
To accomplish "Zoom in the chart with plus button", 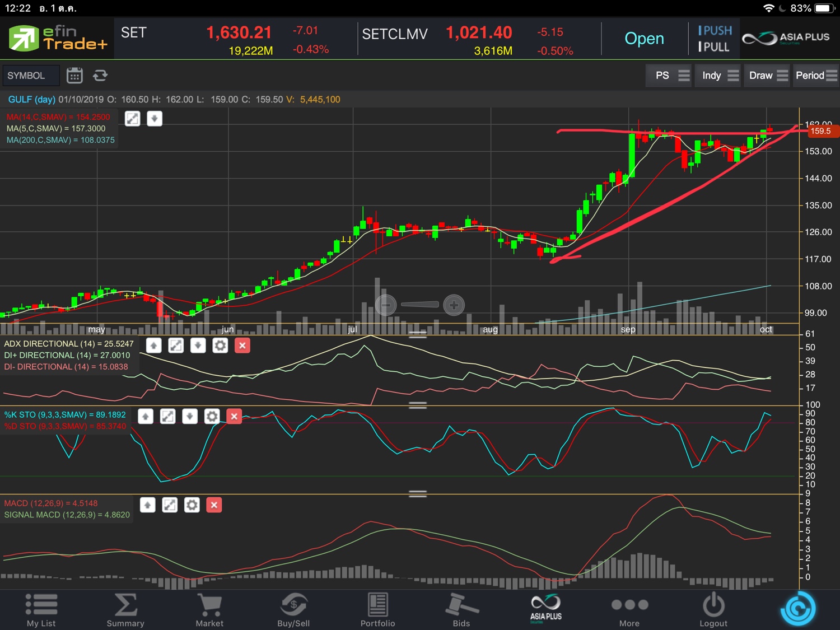I will pyautogui.click(x=454, y=305).
